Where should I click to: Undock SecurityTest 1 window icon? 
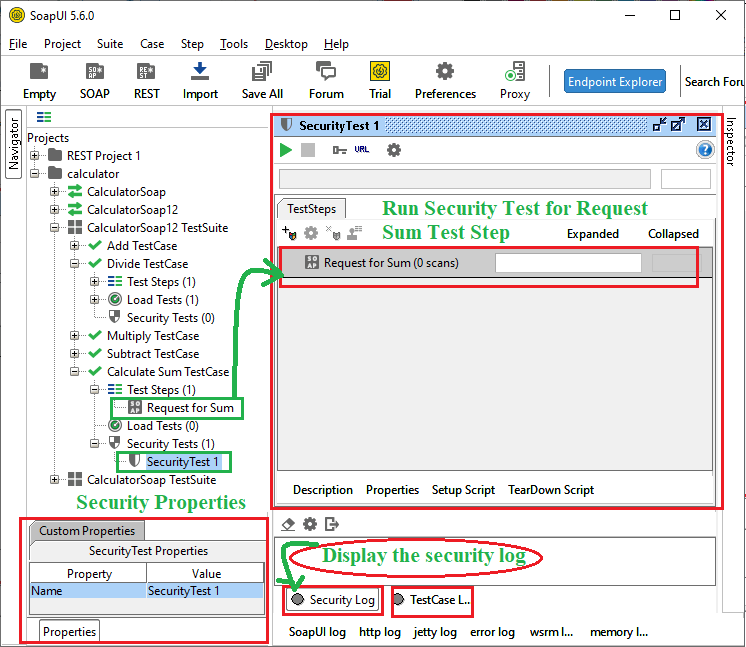click(659, 125)
